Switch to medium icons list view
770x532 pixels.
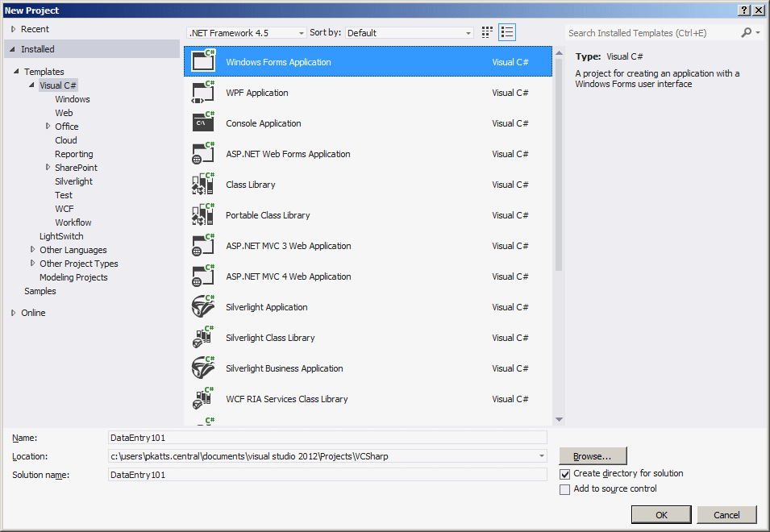click(x=507, y=32)
